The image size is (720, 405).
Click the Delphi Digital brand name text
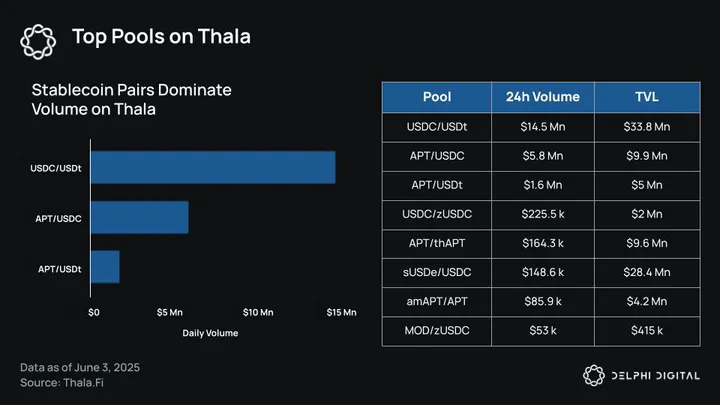[655, 375]
